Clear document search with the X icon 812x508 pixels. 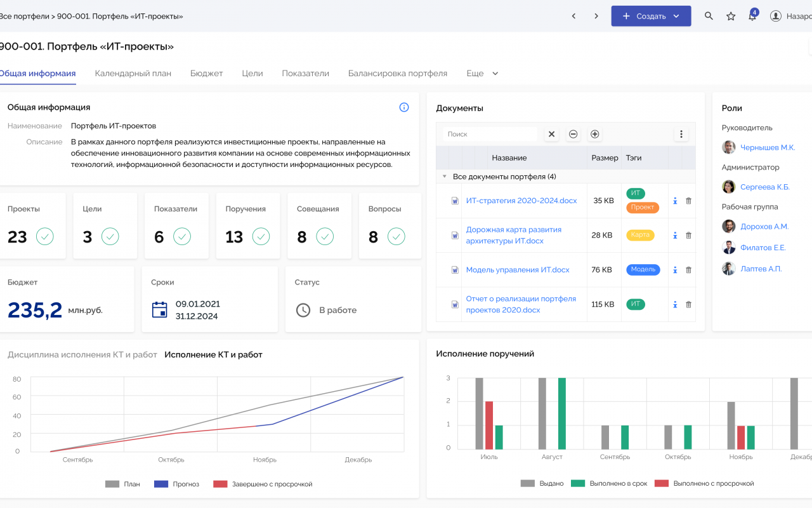pos(552,134)
